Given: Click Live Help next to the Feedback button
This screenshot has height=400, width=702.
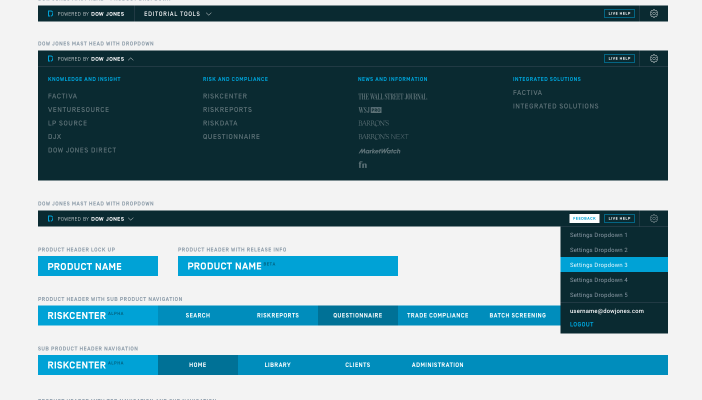Looking at the screenshot, I should [x=619, y=219].
